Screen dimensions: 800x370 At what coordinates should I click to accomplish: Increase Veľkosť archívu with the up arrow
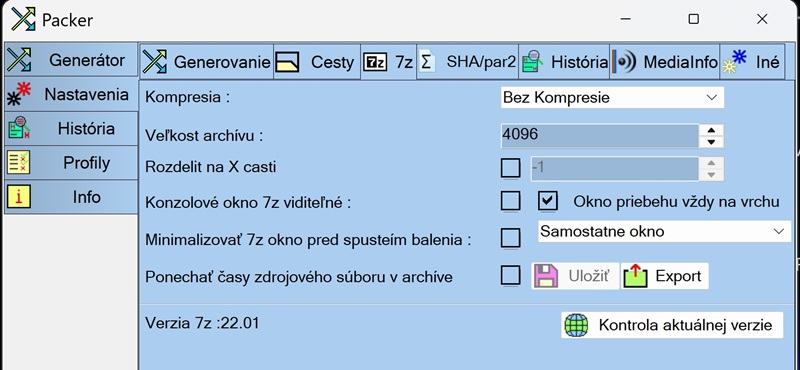[x=712, y=130]
